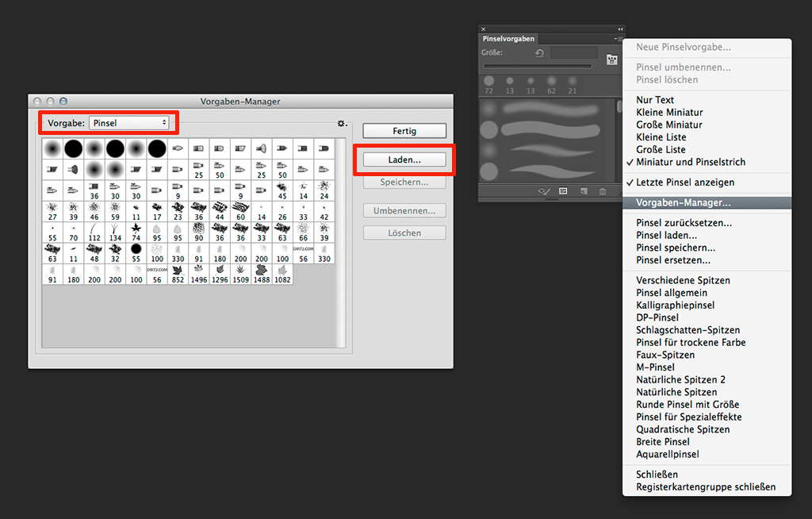Select 'Miniatur und Pinselstrich' view option

690,162
